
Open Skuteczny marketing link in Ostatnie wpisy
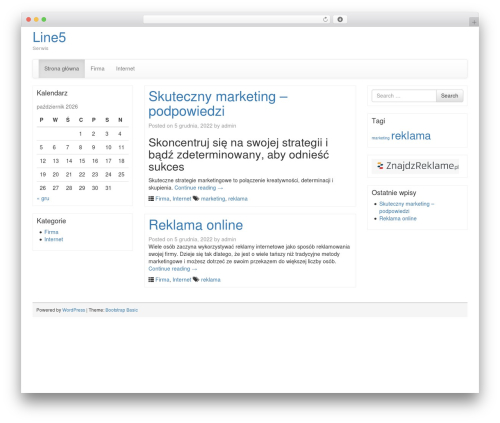(406, 207)
